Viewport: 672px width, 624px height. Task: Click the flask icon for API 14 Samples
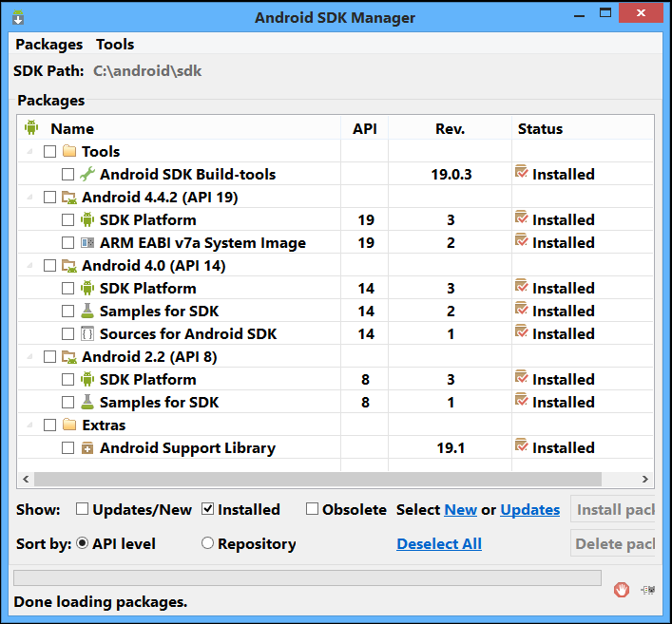coord(87,311)
